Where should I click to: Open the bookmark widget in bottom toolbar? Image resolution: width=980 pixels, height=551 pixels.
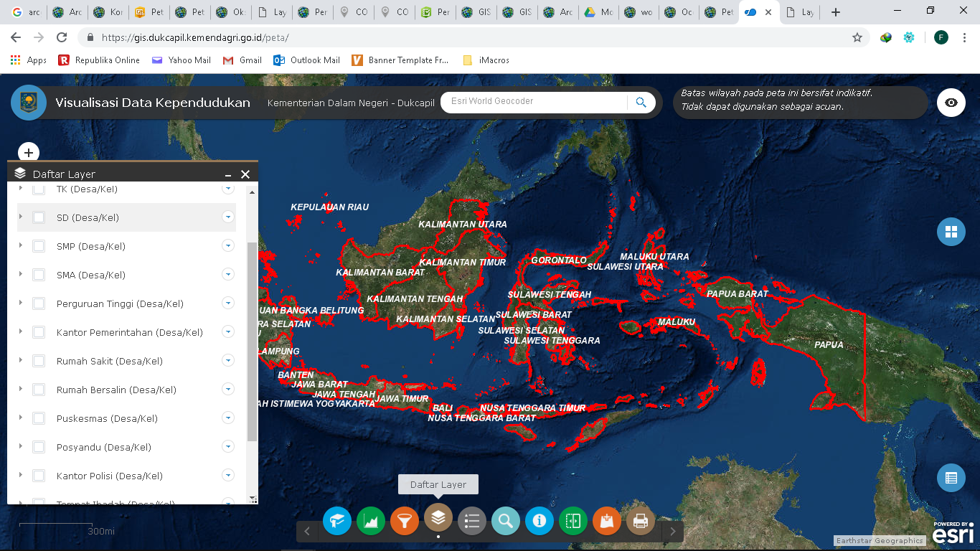pos(607,521)
